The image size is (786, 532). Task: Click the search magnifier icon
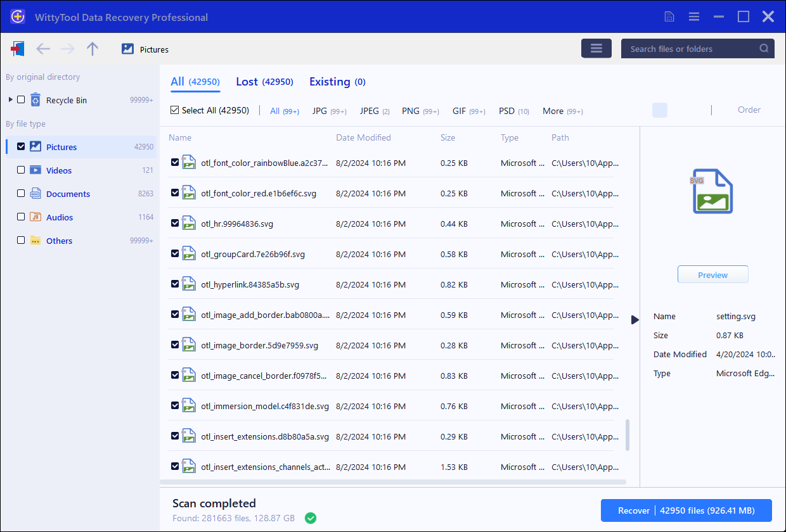coord(764,49)
